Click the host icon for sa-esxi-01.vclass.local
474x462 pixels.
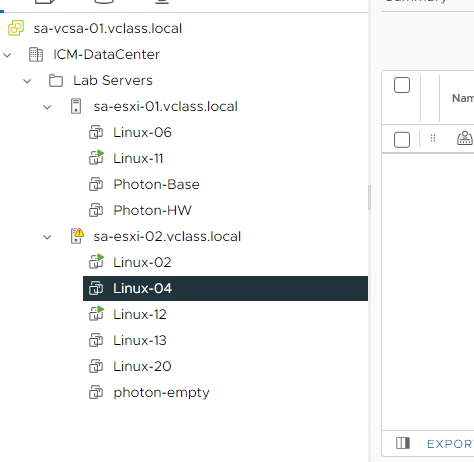[76, 106]
